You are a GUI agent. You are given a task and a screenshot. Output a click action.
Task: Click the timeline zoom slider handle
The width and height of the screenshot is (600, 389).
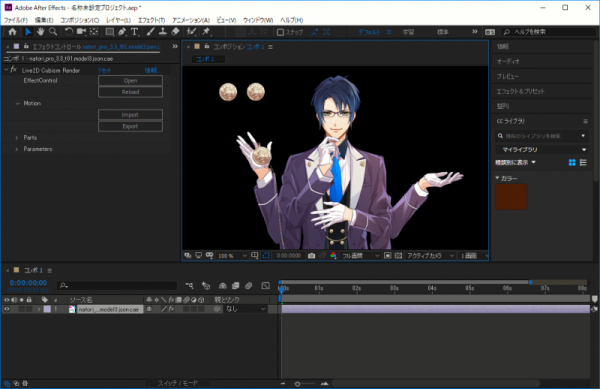pos(297,384)
